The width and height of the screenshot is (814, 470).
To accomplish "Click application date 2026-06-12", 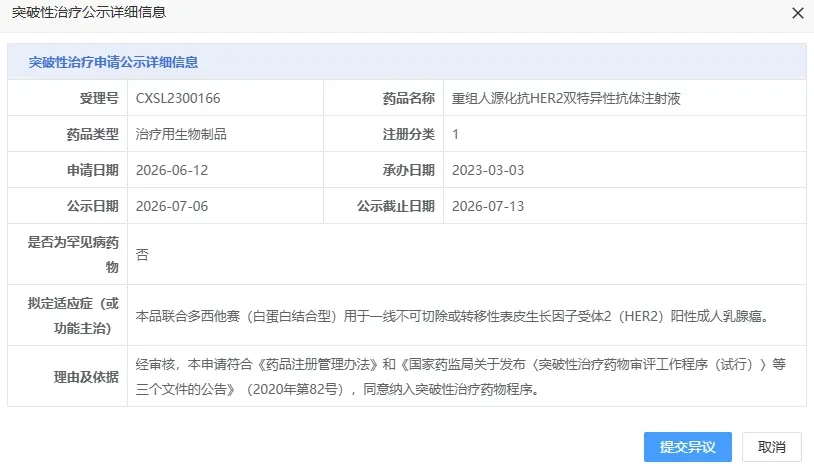I will click(172, 170).
